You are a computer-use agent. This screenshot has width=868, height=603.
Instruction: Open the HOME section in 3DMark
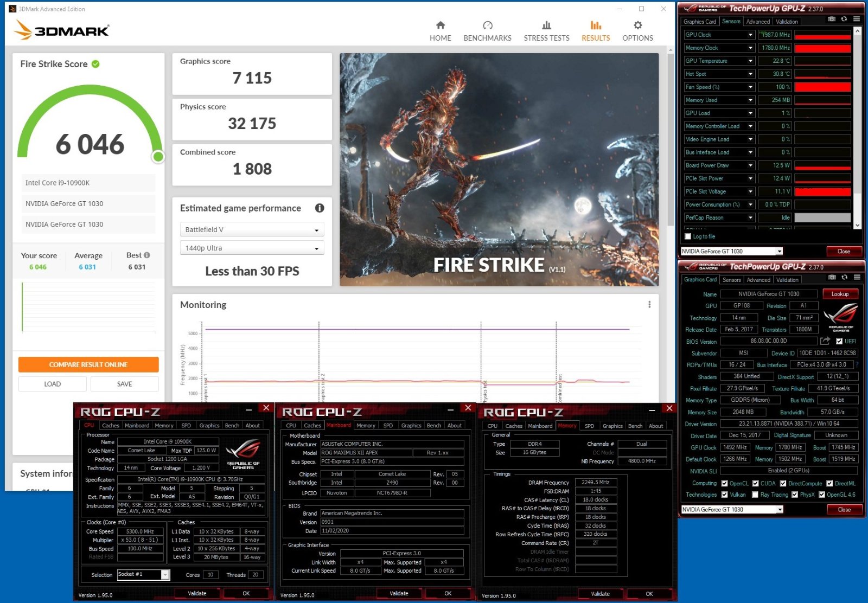click(x=440, y=31)
